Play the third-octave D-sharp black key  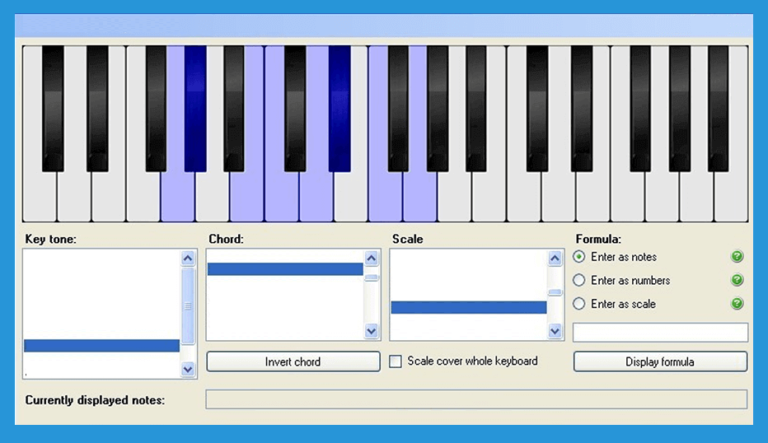coord(582,109)
